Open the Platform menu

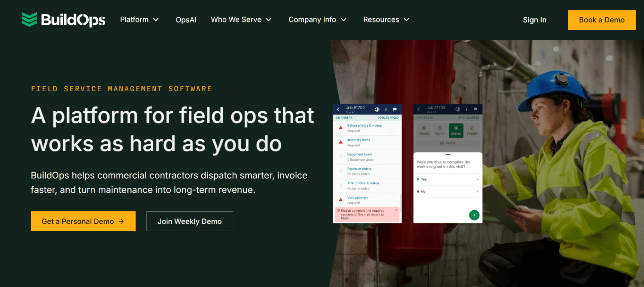point(140,20)
